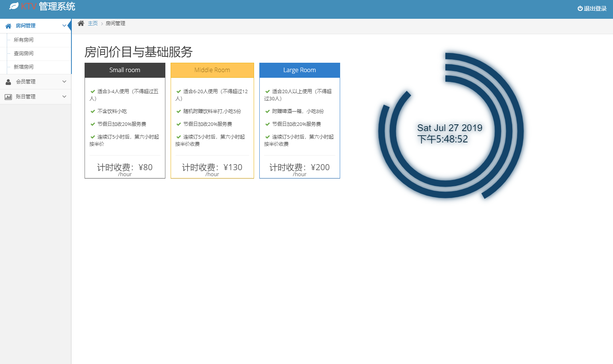Click 退出登录 to log out
Viewport: 613px width, 364px height.
[595, 8]
